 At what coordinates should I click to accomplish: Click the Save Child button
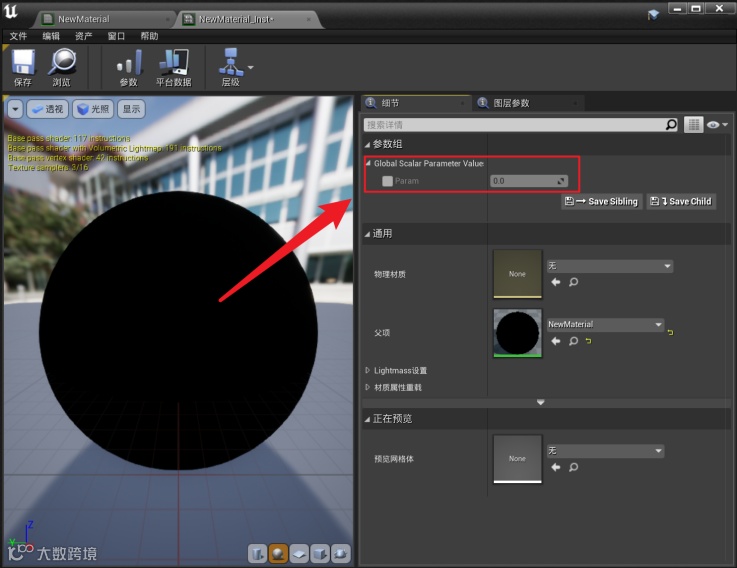point(681,202)
